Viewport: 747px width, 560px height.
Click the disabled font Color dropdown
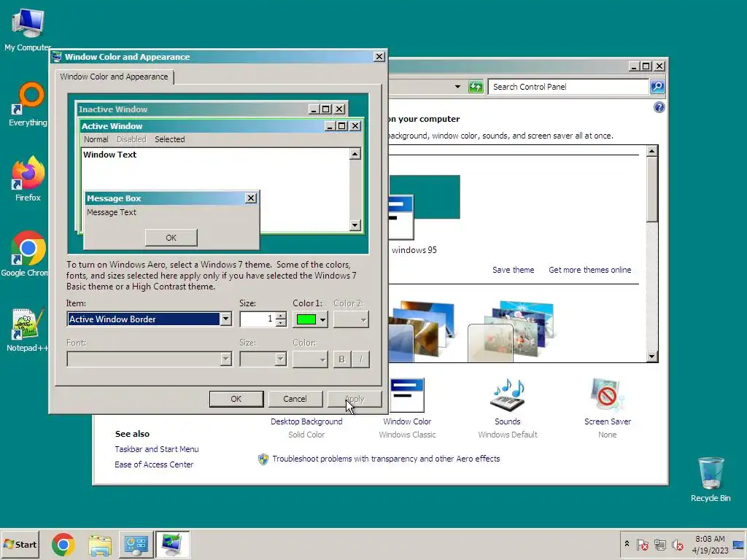point(311,359)
